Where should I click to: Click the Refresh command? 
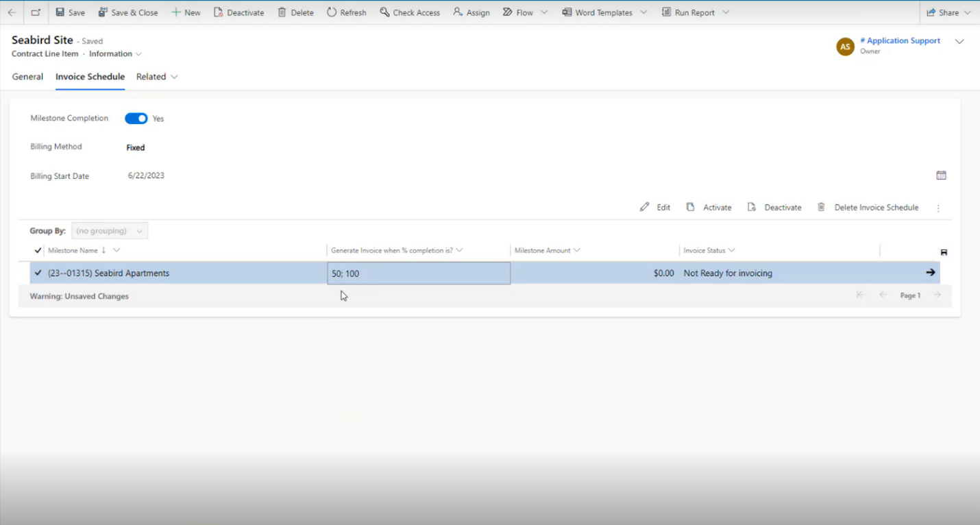click(x=346, y=12)
